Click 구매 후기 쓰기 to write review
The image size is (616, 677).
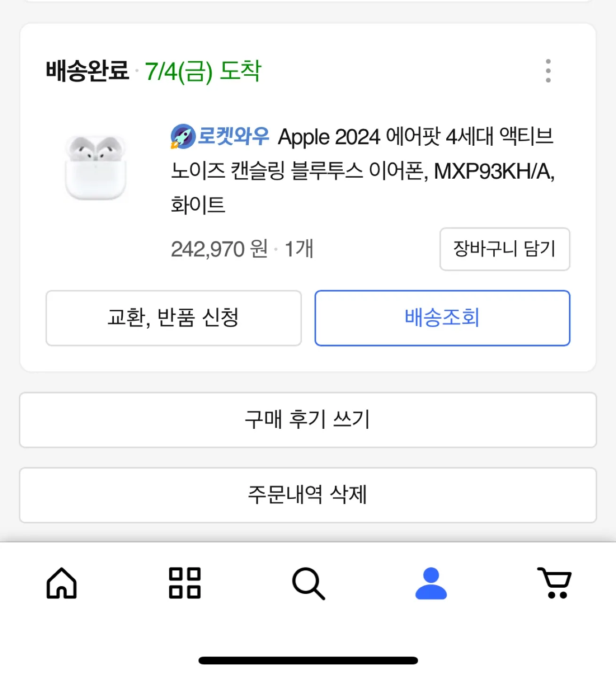click(308, 420)
